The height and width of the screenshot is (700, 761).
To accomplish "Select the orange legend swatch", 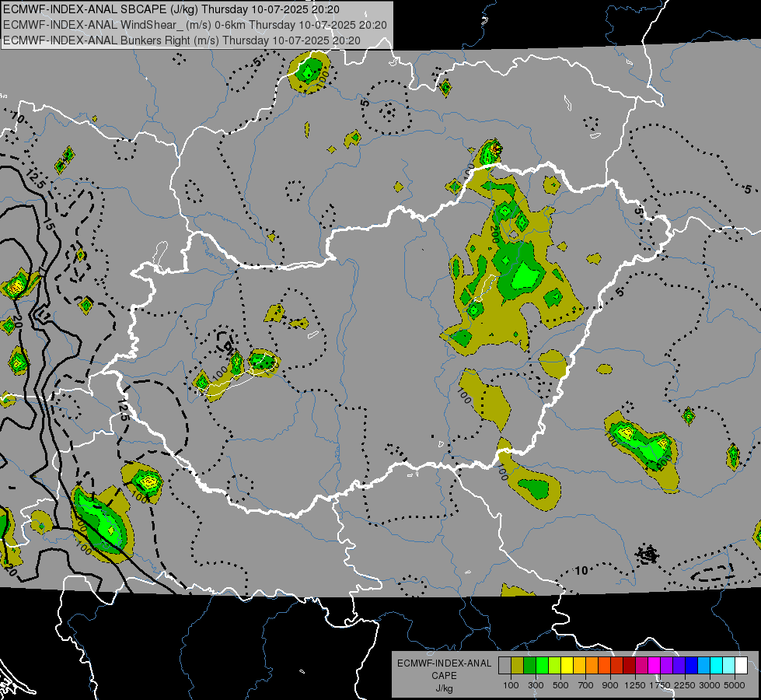I will (592, 666).
